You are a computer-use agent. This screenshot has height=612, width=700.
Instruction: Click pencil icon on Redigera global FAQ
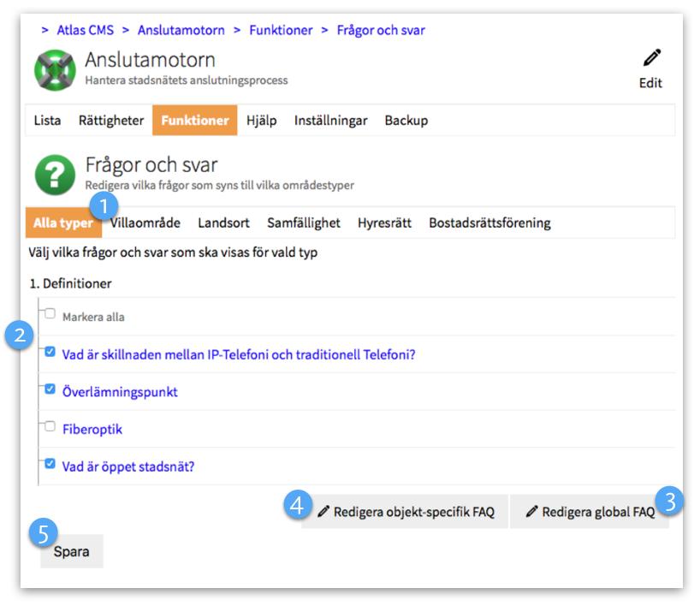(x=532, y=512)
